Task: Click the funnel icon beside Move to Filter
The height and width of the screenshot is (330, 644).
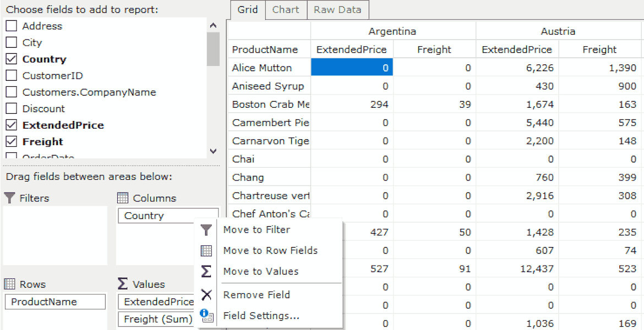Action: tap(206, 230)
